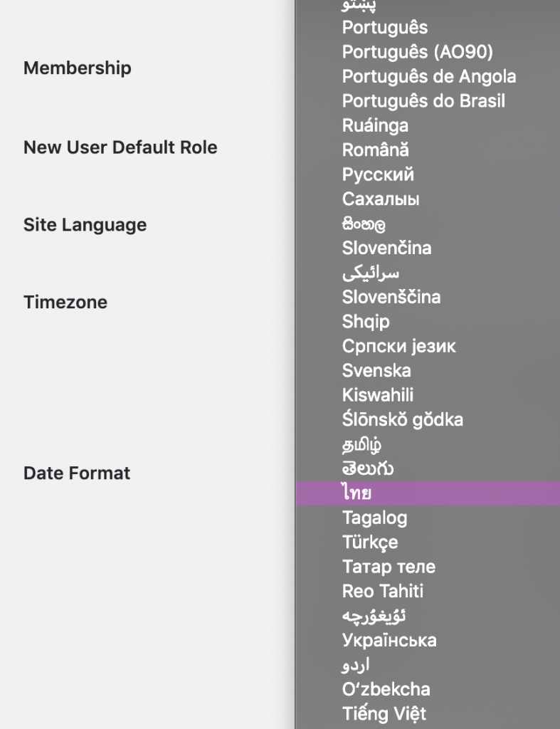560x729 pixels.
Task: Choose Slovenčina as site language
Action: [x=428, y=248]
